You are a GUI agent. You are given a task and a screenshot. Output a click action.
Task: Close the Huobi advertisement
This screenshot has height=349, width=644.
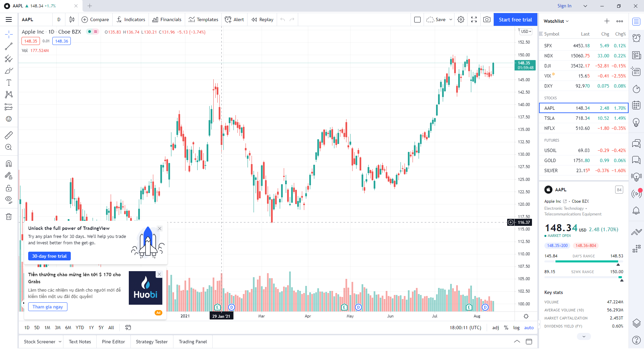(159, 274)
